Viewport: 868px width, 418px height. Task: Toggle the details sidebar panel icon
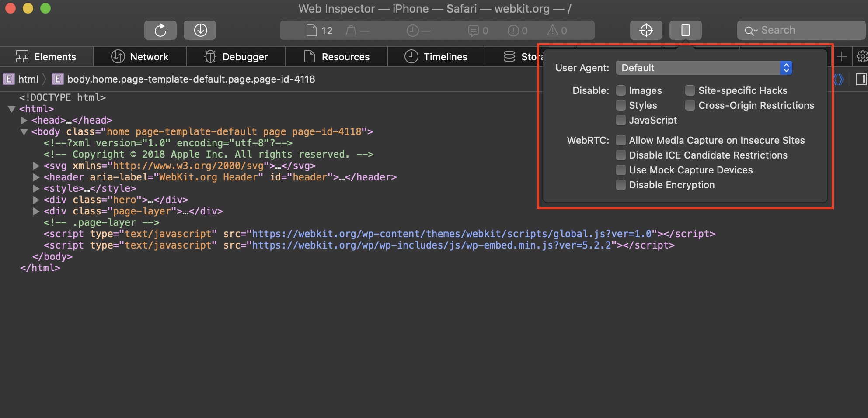coord(861,79)
